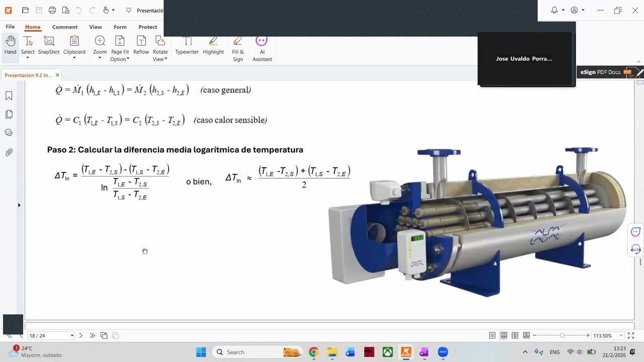The height and width of the screenshot is (362, 644).
Task: Open Google Chrome from the taskbar
Action: coord(313,352)
